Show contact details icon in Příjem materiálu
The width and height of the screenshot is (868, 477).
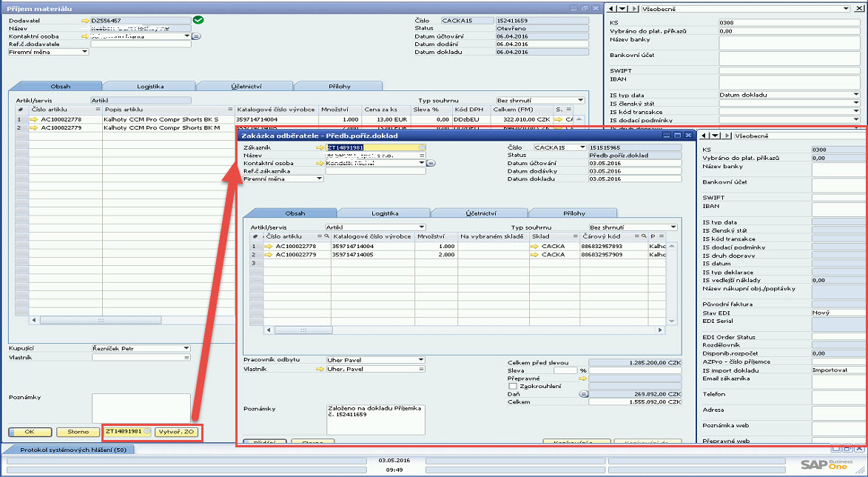tap(197, 36)
